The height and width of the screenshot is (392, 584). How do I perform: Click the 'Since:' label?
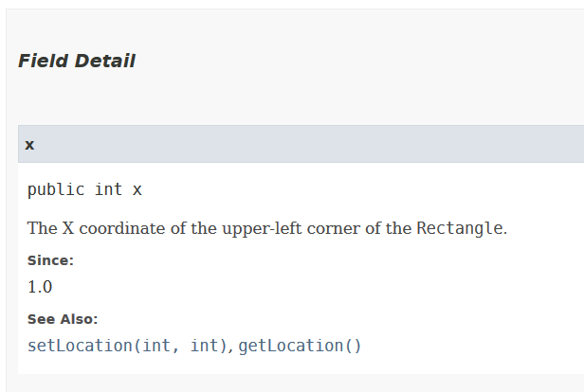pyautogui.click(x=50, y=260)
